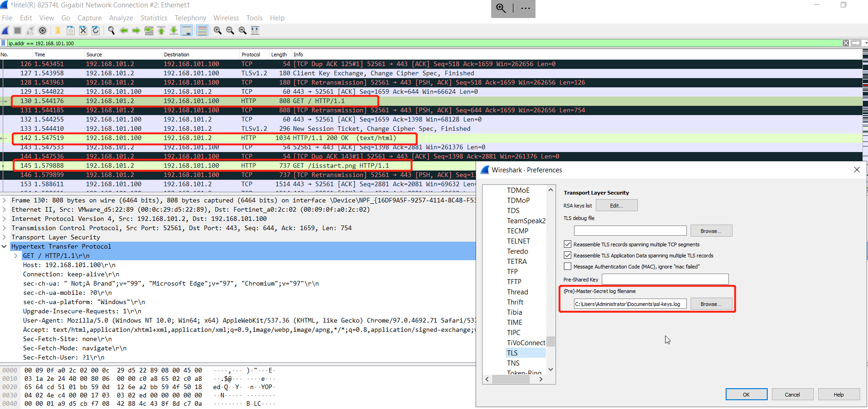The image size is (868, 409).
Task: Collapse the Hypertext Transfer Protocol section
Action: [4, 246]
